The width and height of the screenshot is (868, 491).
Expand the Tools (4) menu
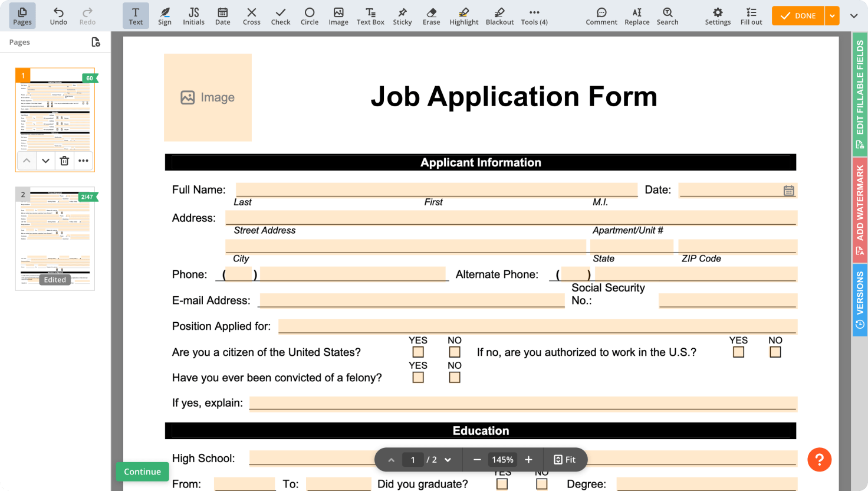[534, 15]
